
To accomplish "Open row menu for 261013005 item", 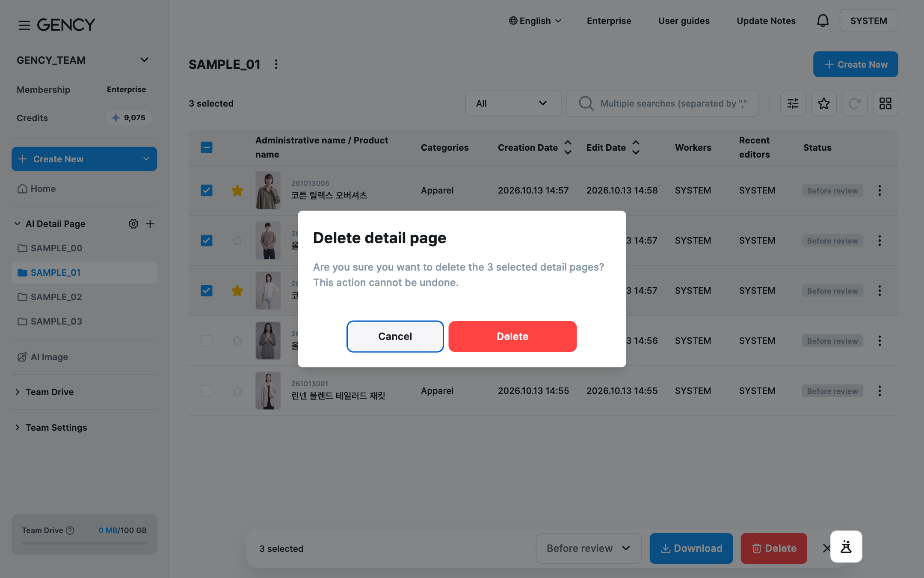I will coord(880,191).
